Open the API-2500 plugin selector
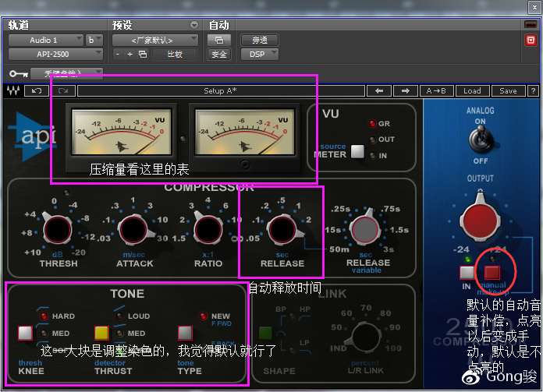 tap(55, 55)
